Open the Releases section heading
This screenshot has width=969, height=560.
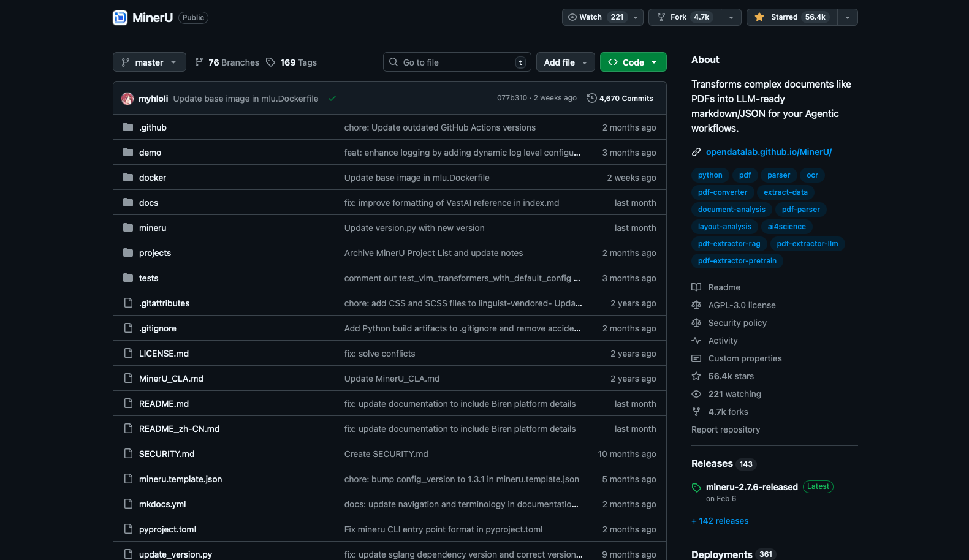712,464
